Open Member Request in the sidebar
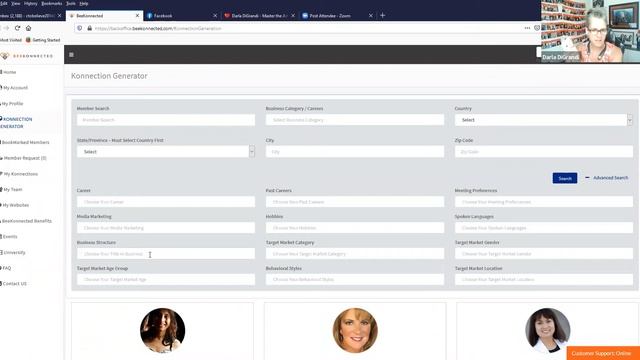 point(24,158)
